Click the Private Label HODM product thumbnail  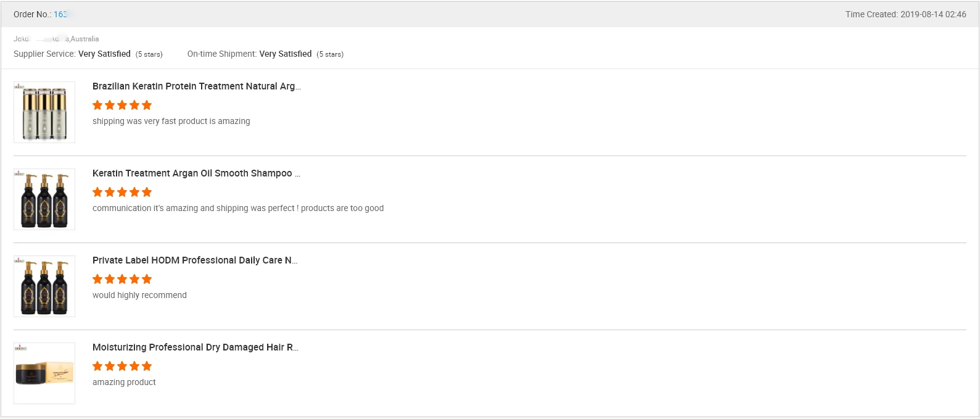click(x=44, y=286)
